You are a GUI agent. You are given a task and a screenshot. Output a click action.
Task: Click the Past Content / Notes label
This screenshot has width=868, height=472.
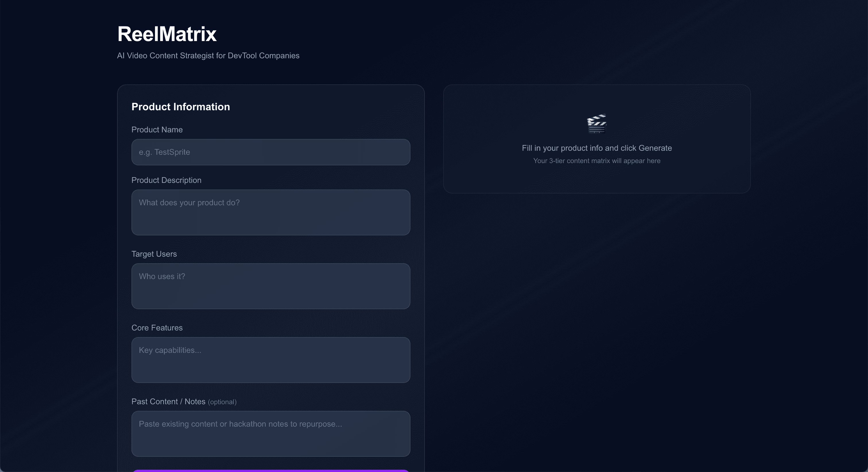[x=168, y=402]
